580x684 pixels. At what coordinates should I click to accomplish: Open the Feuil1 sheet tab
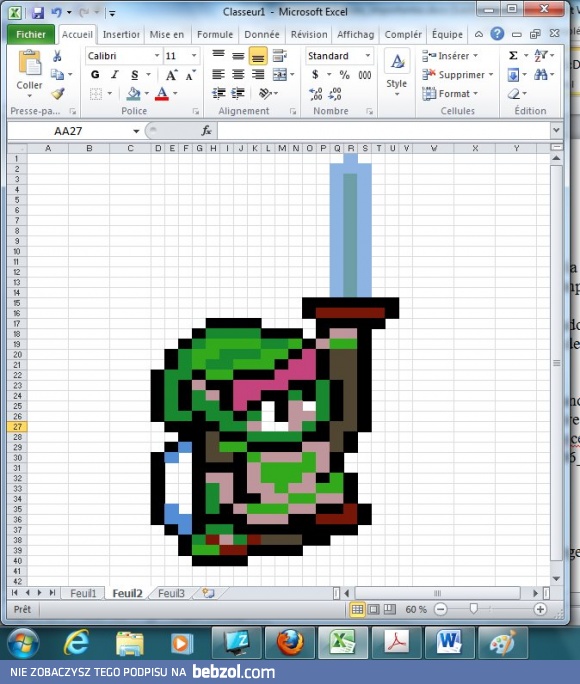tap(83, 593)
